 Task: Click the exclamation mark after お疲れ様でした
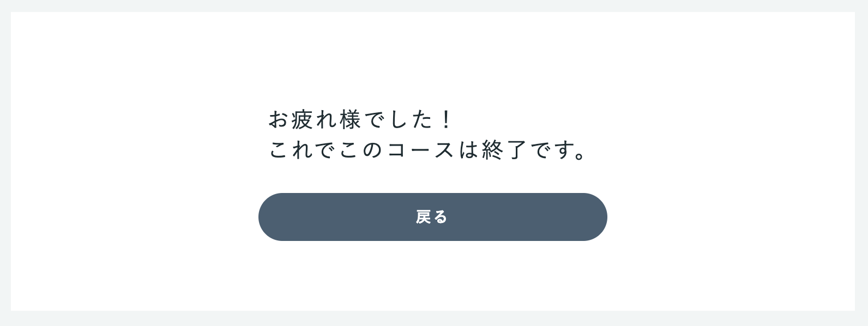pos(447,119)
